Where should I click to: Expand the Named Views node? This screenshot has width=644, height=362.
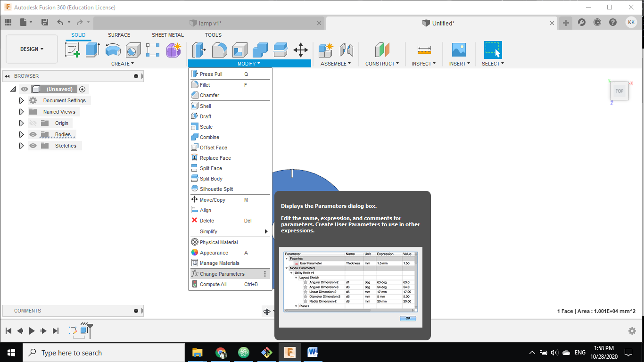21,112
